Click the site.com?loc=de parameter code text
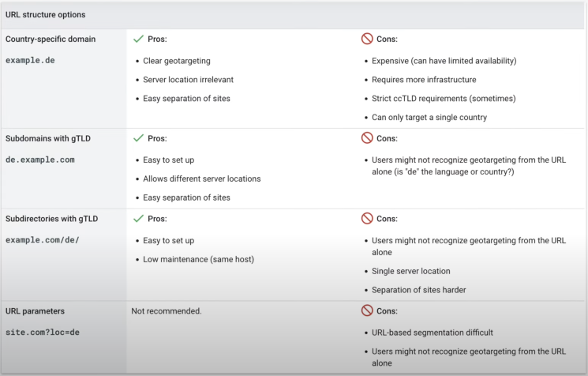The height and width of the screenshot is (376, 588). 43,332
